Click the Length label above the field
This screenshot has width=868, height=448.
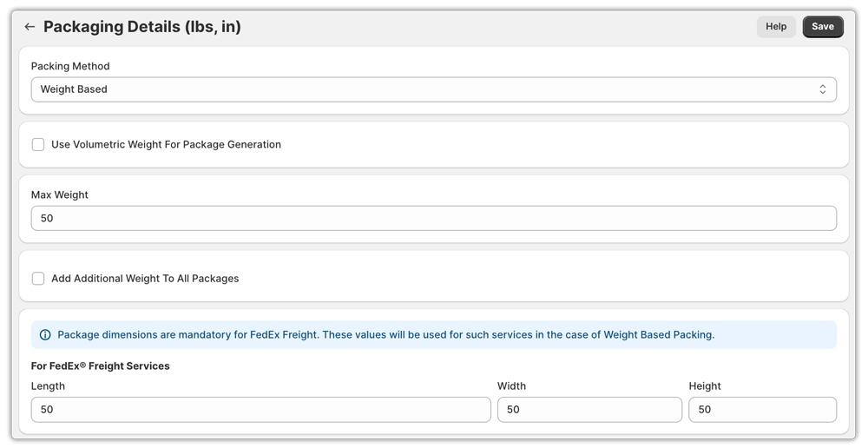(x=49, y=386)
